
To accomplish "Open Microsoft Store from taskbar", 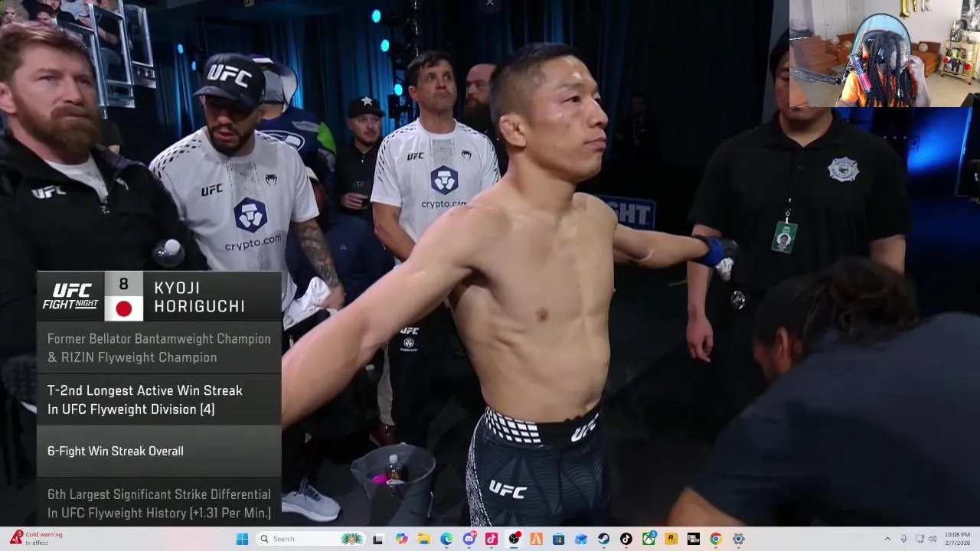I will point(559,539).
